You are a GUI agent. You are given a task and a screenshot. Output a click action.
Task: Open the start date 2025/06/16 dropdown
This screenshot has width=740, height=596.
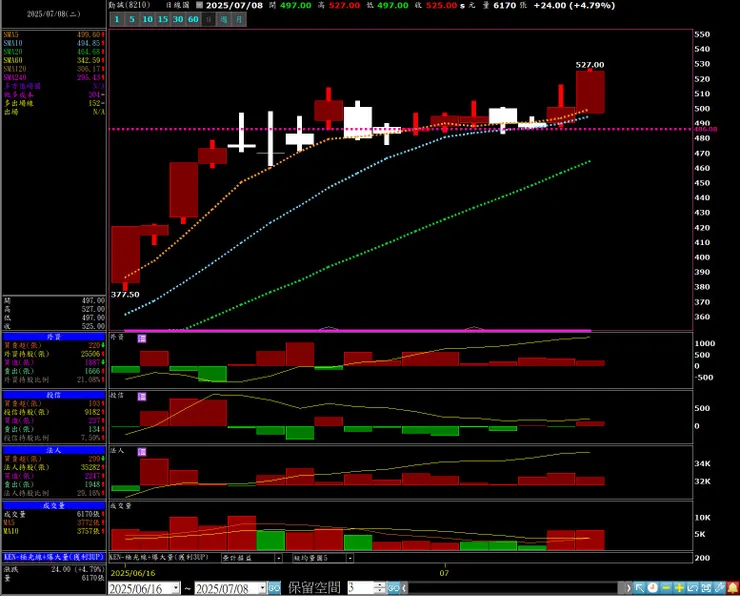click(x=176, y=588)
